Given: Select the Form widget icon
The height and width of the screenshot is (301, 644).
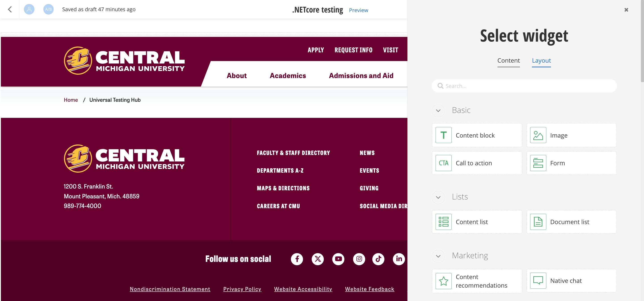Looking at the screenshot, I should [x=538, y=163].
